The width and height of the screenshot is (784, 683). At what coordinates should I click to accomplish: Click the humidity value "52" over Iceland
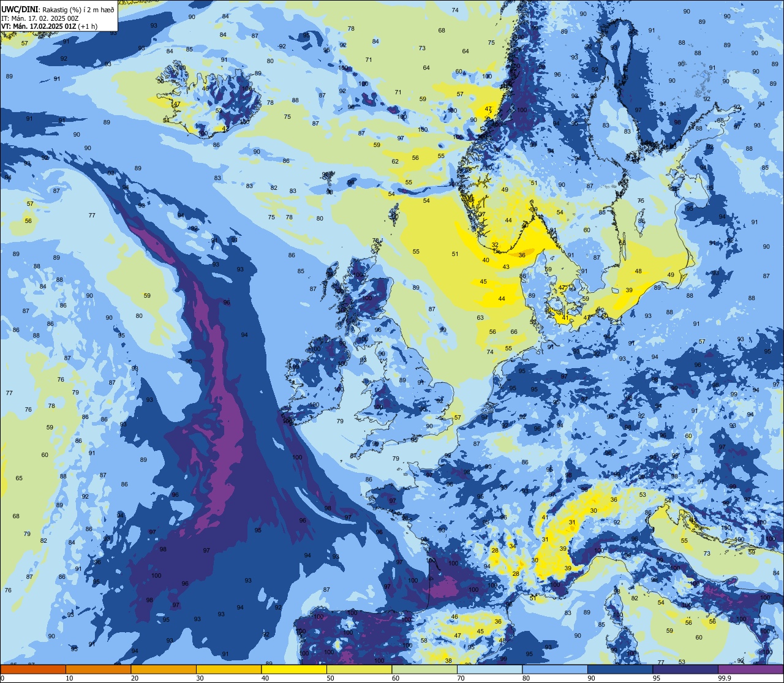click(219, 111)
